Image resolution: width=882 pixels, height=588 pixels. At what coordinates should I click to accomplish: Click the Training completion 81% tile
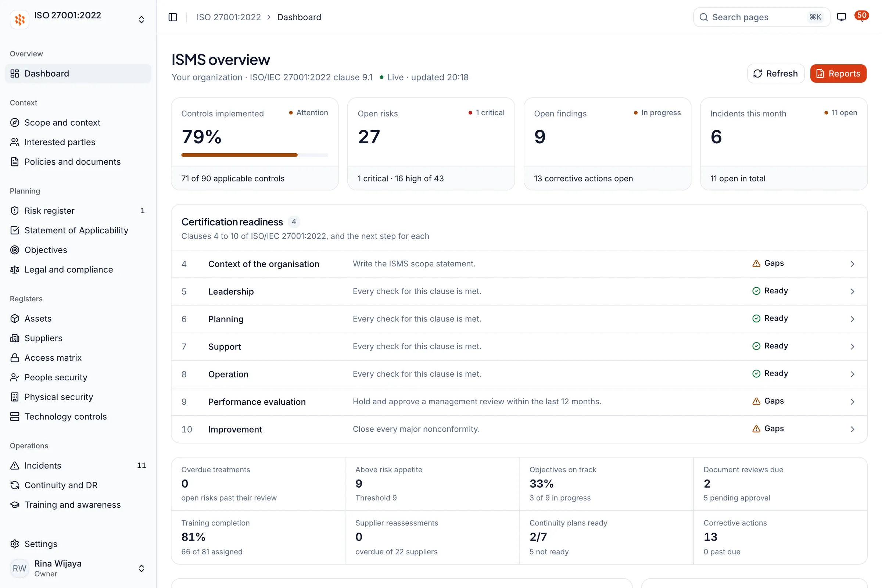click(258, 537)
